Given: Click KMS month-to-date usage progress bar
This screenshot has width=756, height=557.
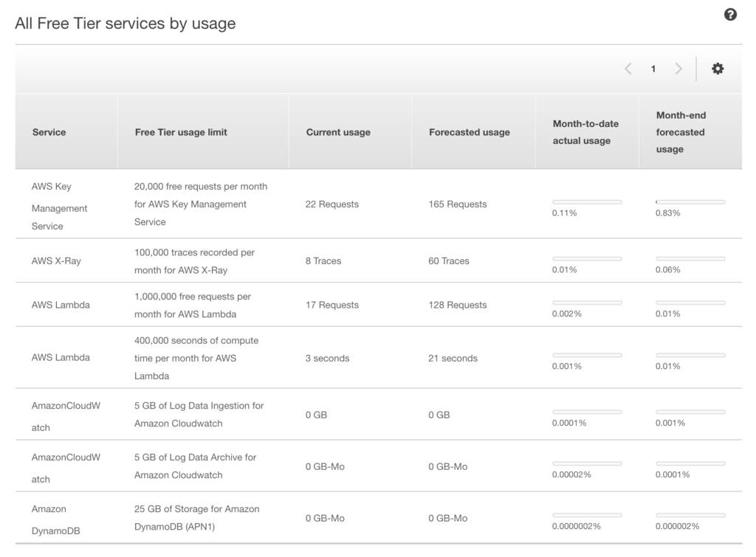Looking at the screenshot, I should [x=587, y=201].
